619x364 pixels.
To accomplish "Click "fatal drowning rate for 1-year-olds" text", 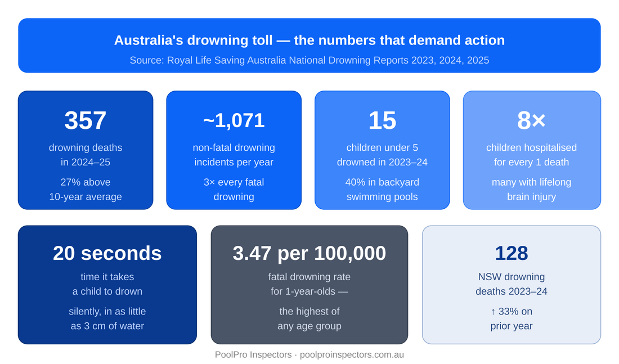I will pyautogui.click(x=309, y=284).
